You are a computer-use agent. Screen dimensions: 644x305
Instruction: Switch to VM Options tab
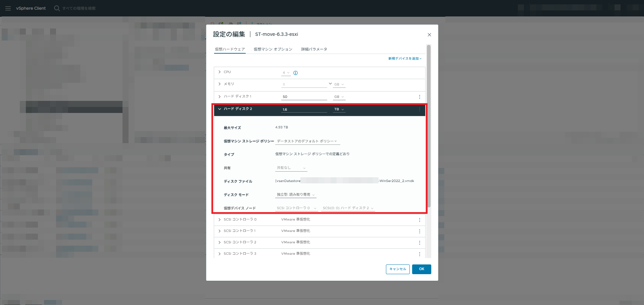click(x=273, y=49)
